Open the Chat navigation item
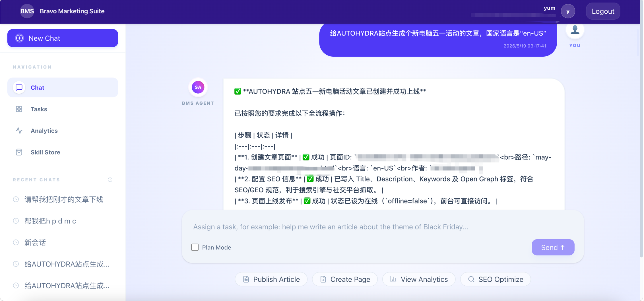This screenshot has height=301, width=644. tap(63, 87)
